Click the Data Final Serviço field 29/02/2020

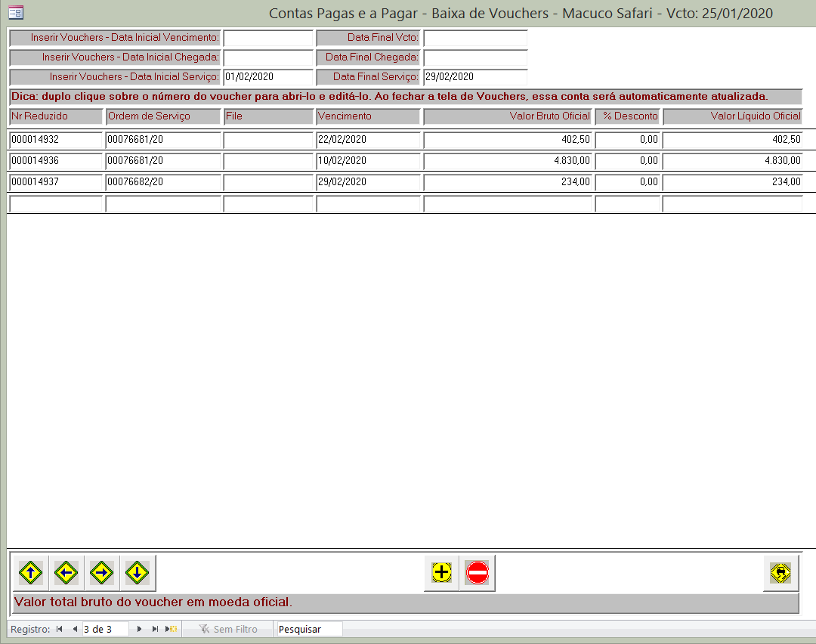click(474, 77)
